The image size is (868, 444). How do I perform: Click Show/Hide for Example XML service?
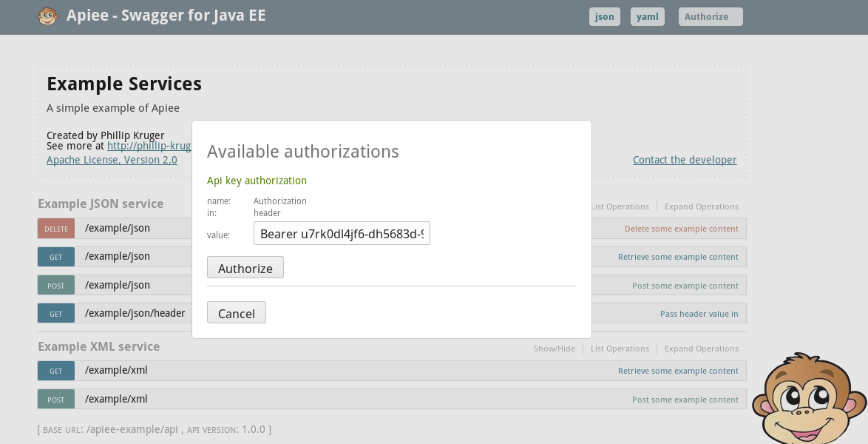click(x=554, y=349)
